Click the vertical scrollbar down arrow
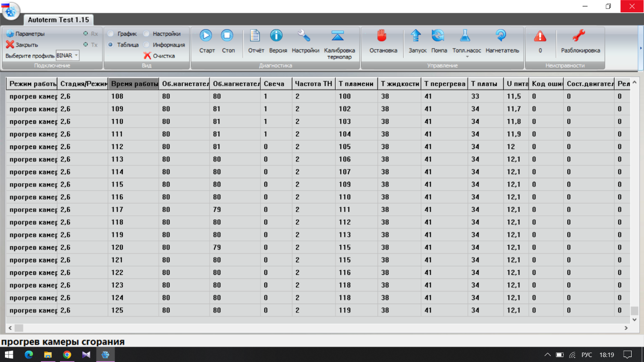This screenshot has width=644, height=362. coord(634,320)
